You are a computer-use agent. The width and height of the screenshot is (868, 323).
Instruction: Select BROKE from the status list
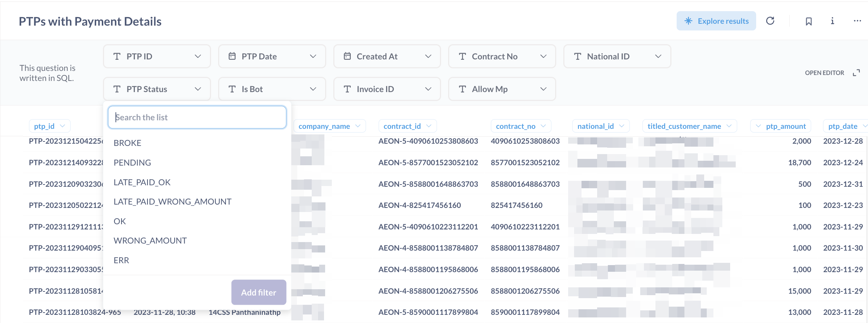point(127,143)
